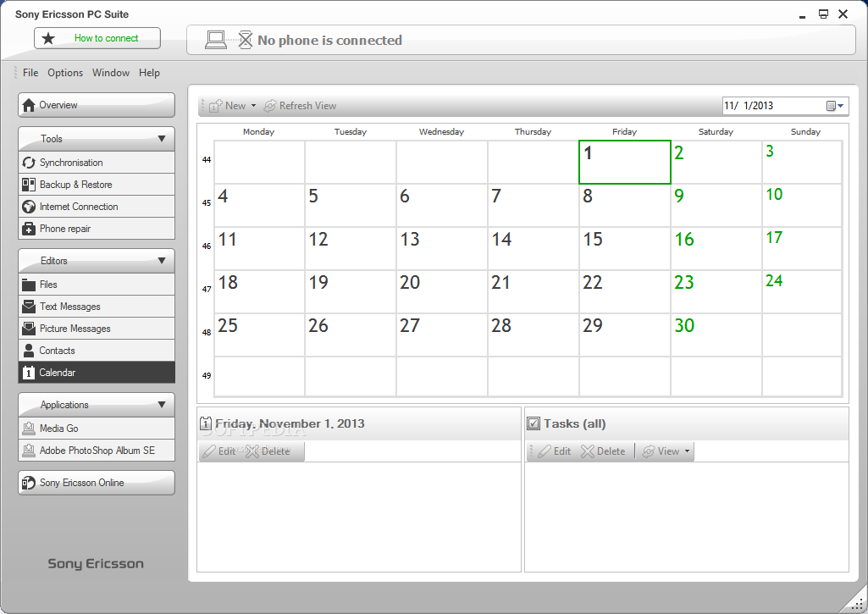The width and height of the screenshot is (868, 614).
Task: Select November 1 in calendar
Action: (624, 163)
